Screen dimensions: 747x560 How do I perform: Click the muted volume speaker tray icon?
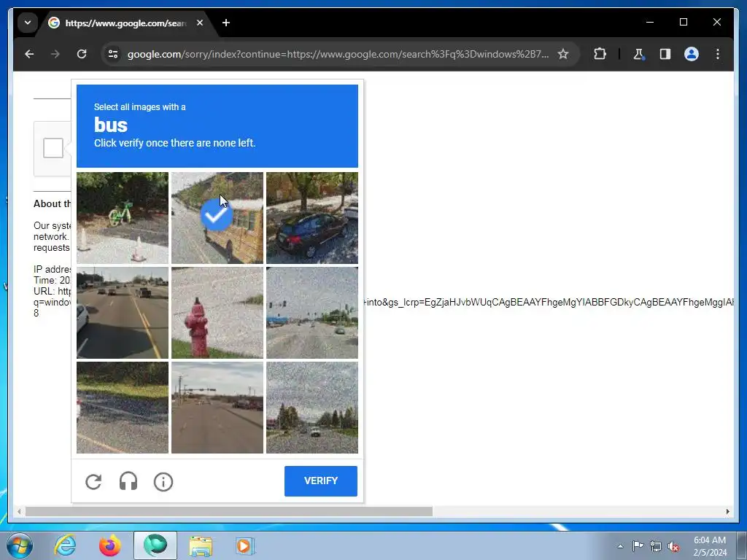coord(673,546)
